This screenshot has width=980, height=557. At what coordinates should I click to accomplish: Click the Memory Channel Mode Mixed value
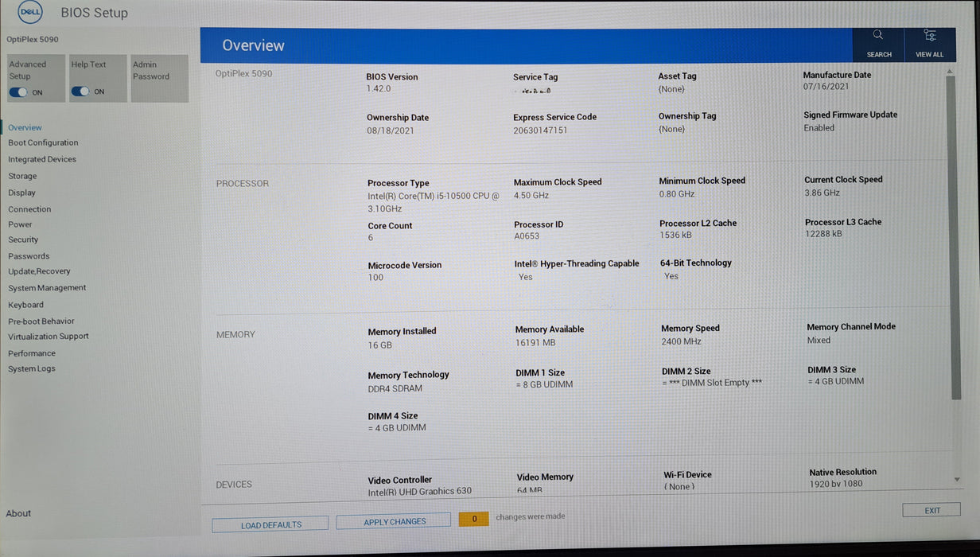pos(819,340)
